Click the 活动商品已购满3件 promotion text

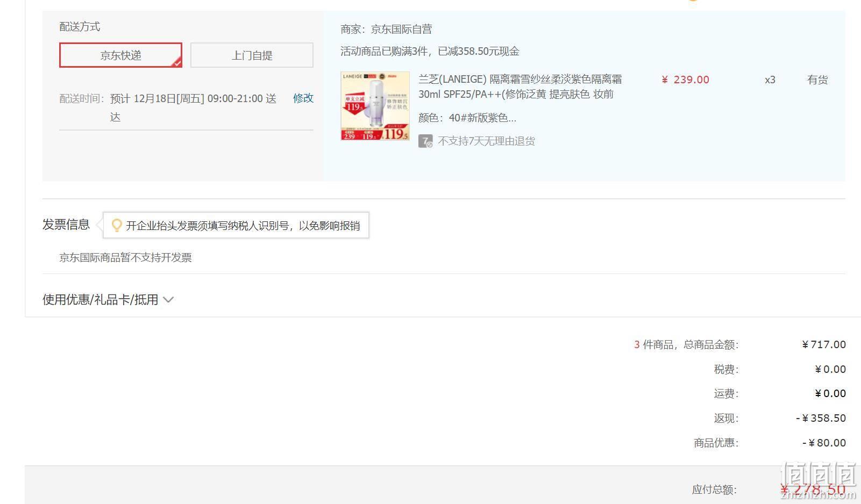pyautogui.click(x=430, y=51)
